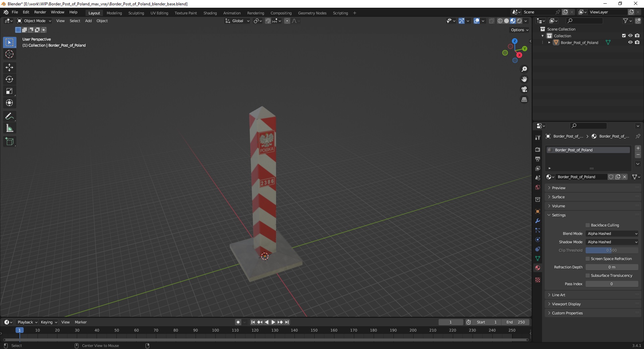The image size is (644, 349).
Task: Click Pass Index value field
Action: (612, 284)
